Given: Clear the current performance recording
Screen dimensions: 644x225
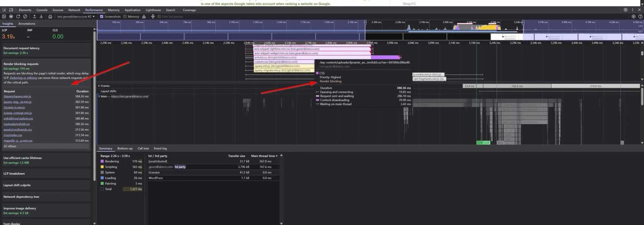Looking at the screenshot, I should 25,16.
